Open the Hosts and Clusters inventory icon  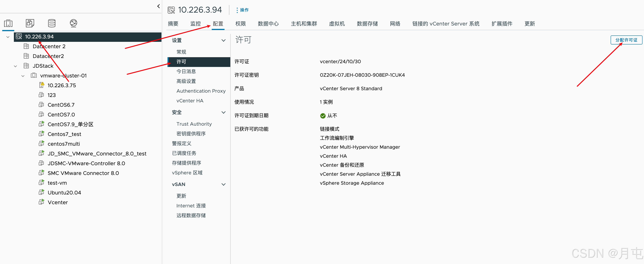pos(8,23)
